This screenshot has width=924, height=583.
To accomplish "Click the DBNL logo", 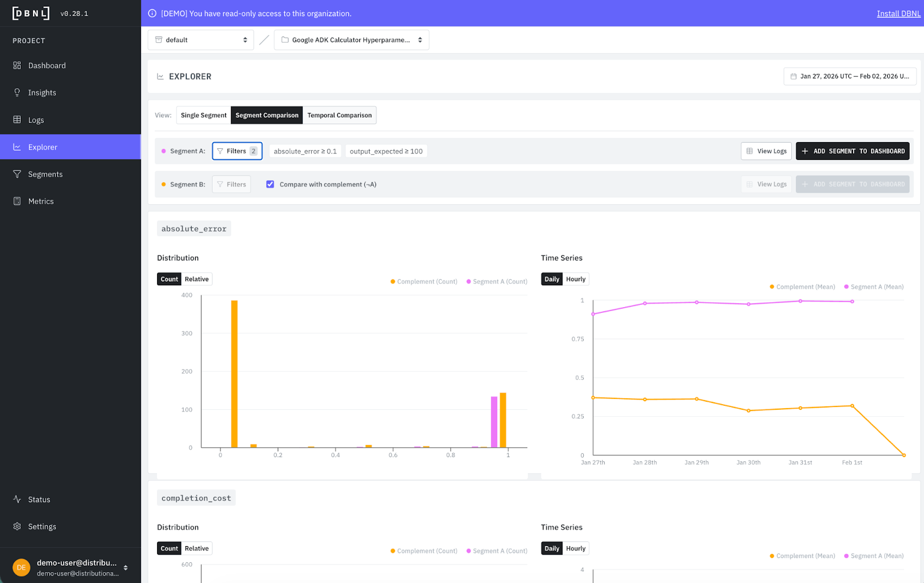I will pyautogui.click(x=31, y=13).
